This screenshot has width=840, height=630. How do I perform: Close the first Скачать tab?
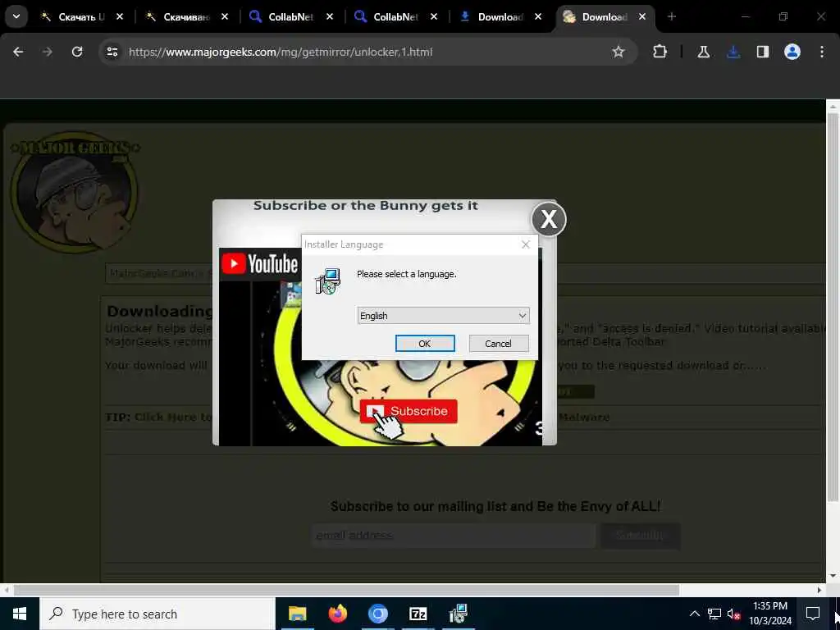coord(120,17)
